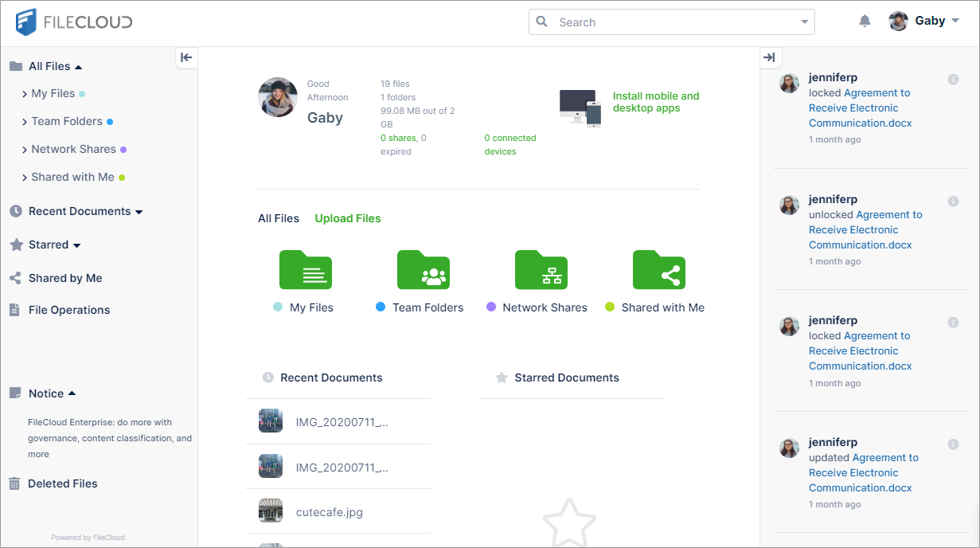
Task: Open the green Team Folders folder icon
Action: pos(423,270)
